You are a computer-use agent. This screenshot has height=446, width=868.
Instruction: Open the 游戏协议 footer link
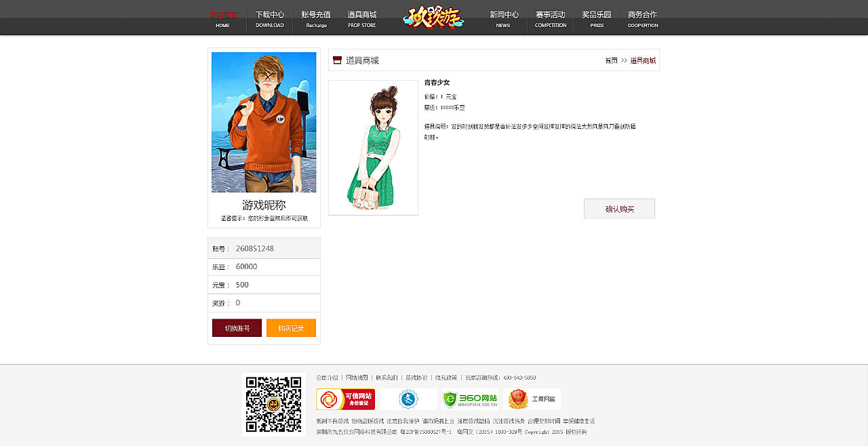coord(416,378)
